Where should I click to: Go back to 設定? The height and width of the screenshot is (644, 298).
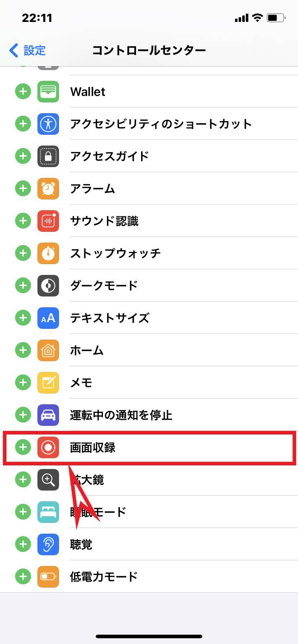pyautogui.click(x=28, y=50)
